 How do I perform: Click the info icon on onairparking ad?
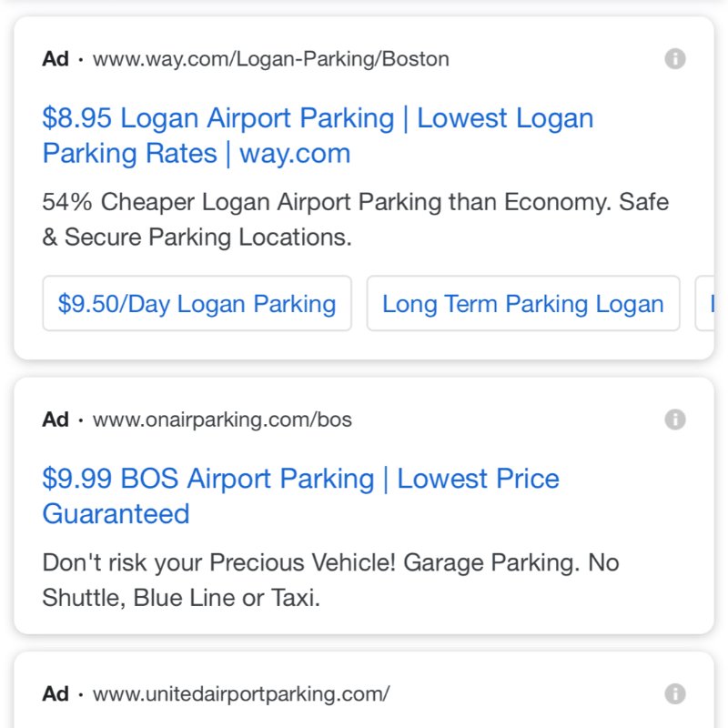pyautogui.click(x=674, y=420)
